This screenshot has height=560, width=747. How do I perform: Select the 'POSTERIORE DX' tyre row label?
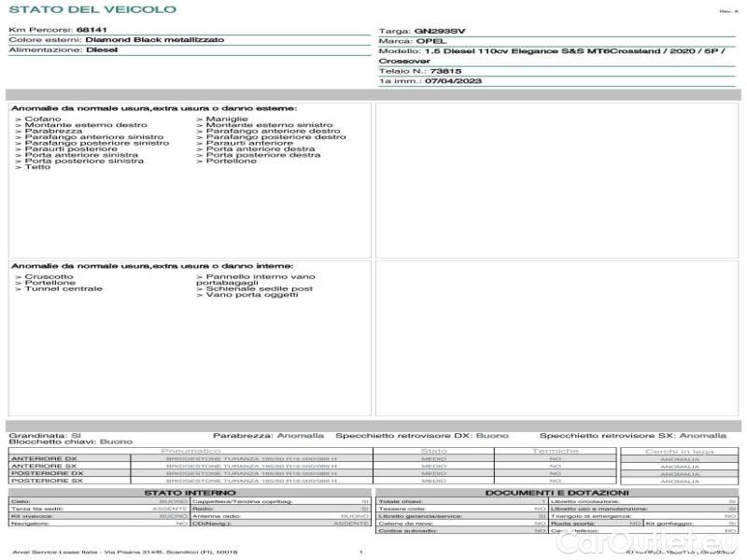(x=48, y=474)
